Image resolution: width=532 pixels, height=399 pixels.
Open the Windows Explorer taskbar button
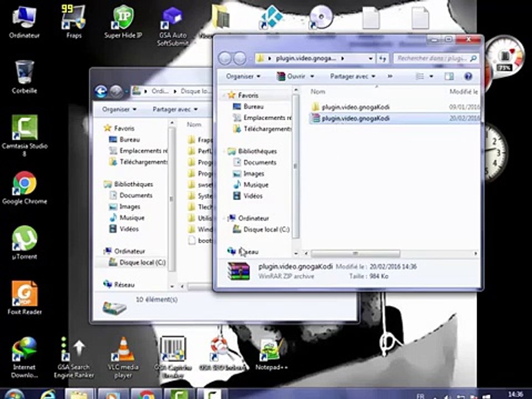79,394
